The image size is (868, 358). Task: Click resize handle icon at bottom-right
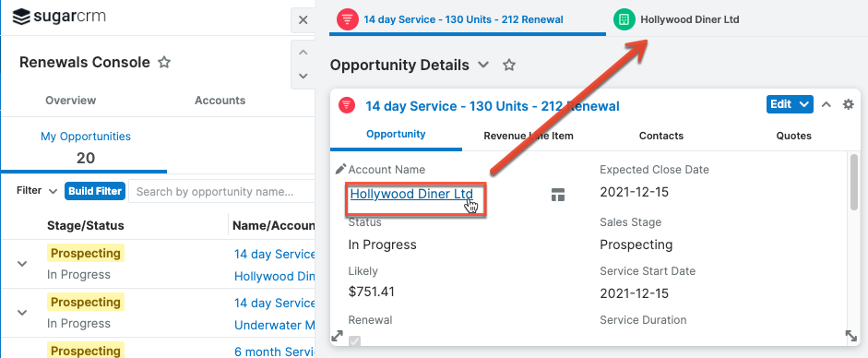click(x=850, y=336)
